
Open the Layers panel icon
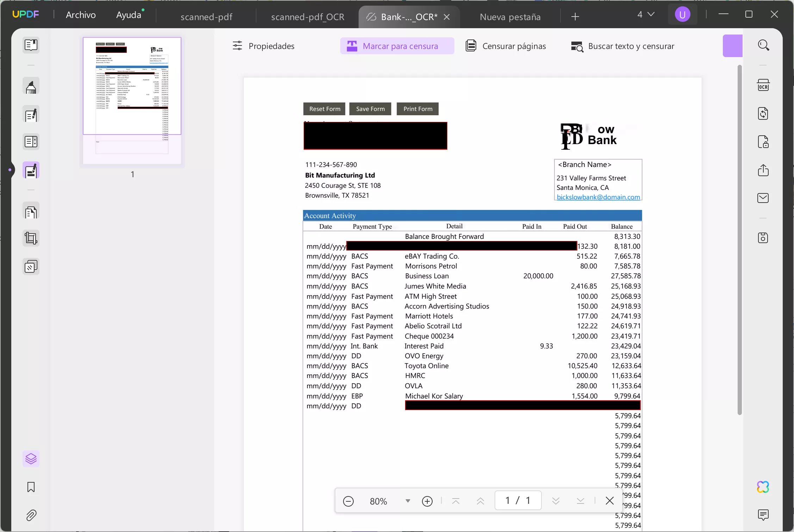[31, 459]
